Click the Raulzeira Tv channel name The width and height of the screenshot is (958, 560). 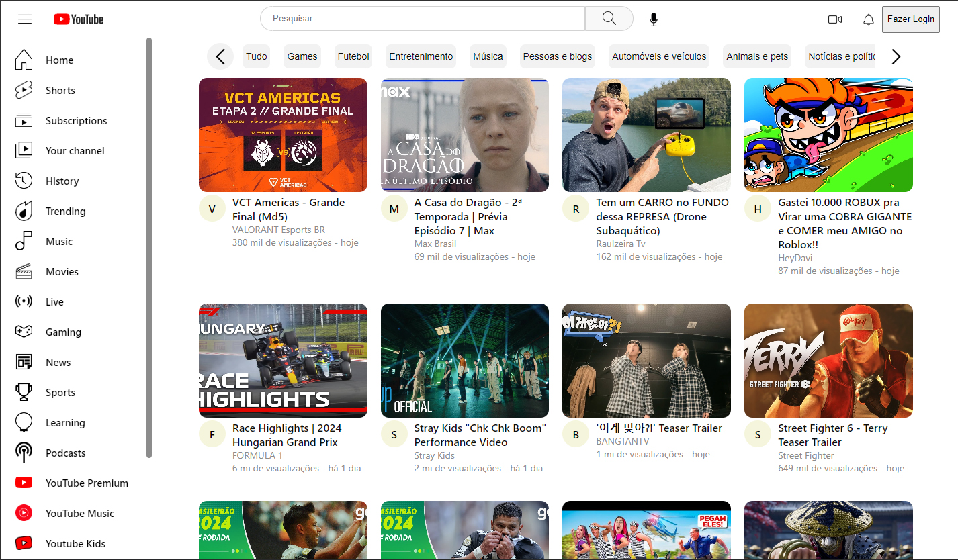621,244
